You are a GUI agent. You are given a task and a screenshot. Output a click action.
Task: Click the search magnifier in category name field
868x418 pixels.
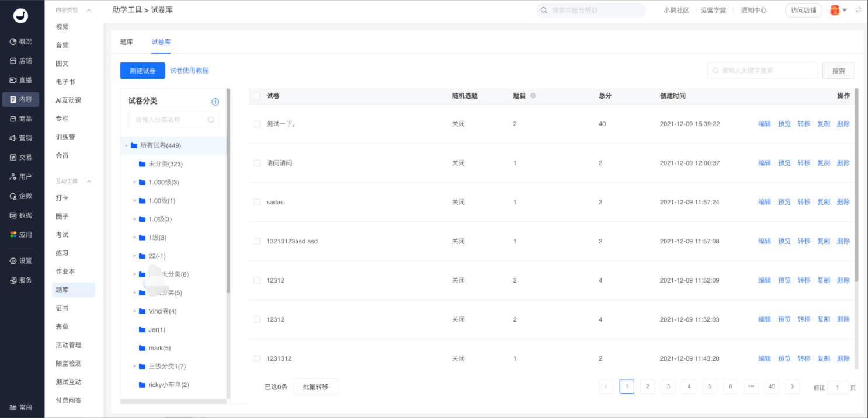(x=211, y=120)
